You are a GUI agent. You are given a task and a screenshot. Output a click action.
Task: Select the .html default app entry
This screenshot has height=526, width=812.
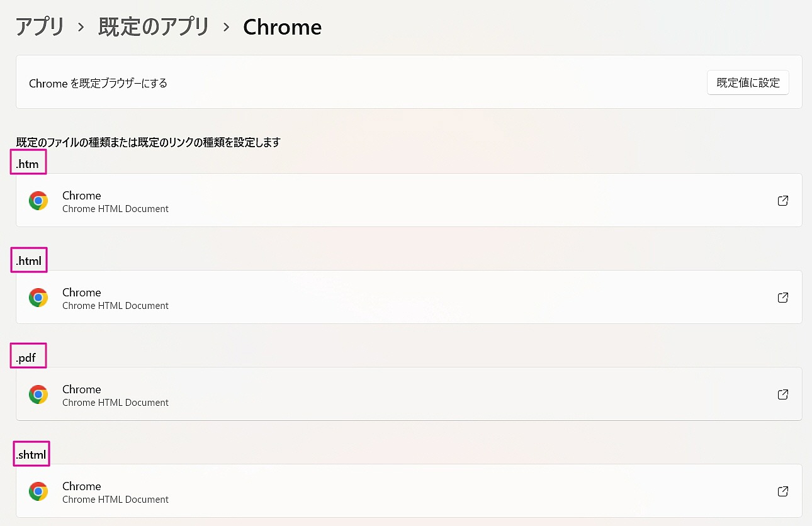(x=409, y=297)
